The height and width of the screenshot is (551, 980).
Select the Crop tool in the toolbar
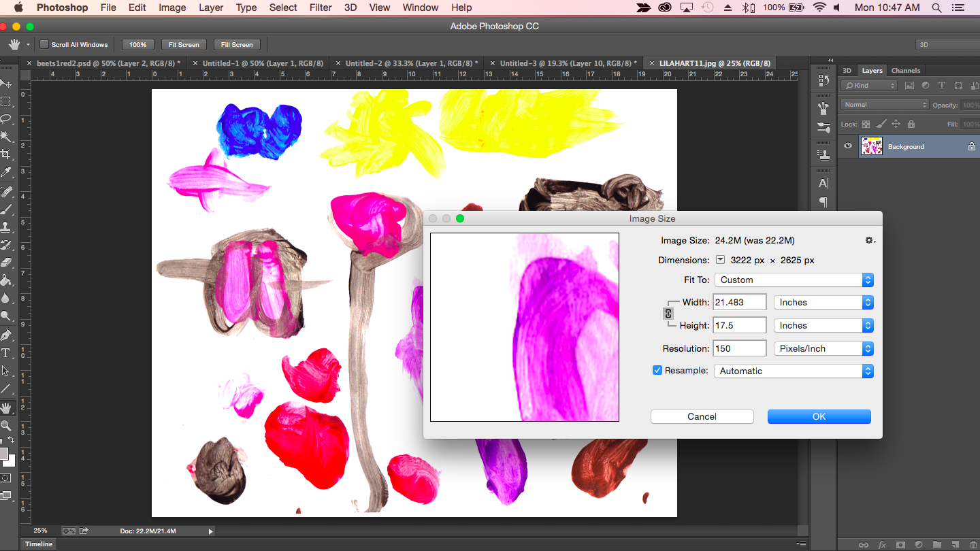(x=5, y=154)
